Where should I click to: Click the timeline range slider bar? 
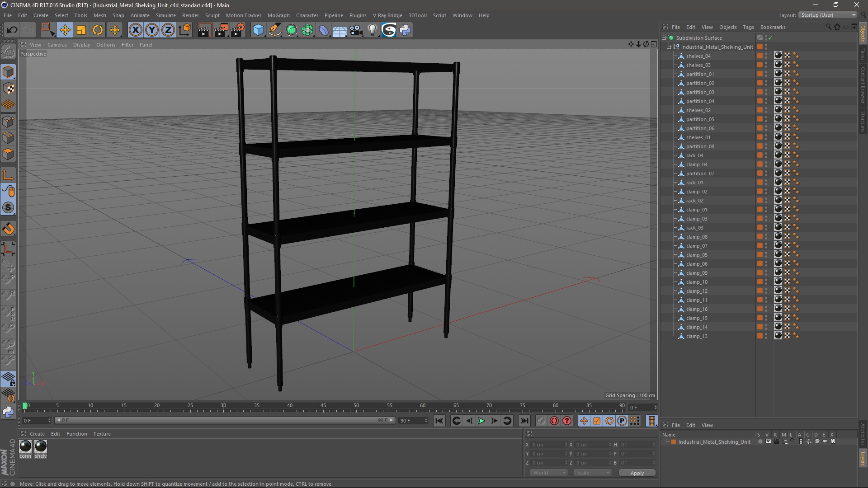pyautogui.click(x=225, y=421)
